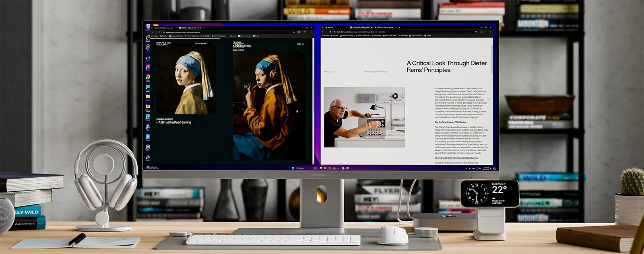Switch to the New Tab tab

(331, 27)
